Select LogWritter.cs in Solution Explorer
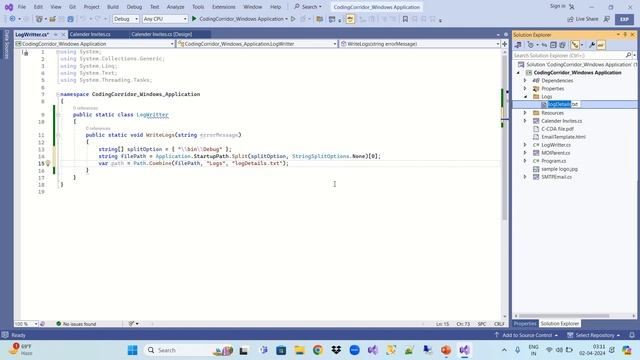The height and width of the screenshot is (360, 640). click(x=556, y=145)
